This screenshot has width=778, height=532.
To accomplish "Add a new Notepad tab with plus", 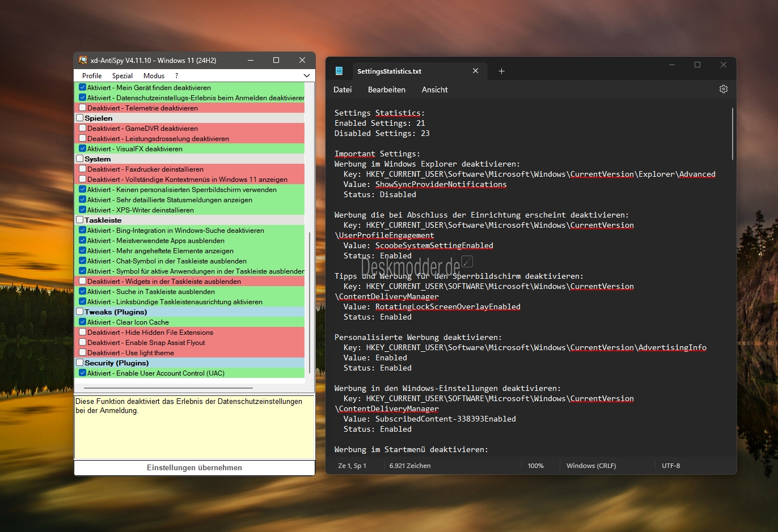I will tap(501, 71).
